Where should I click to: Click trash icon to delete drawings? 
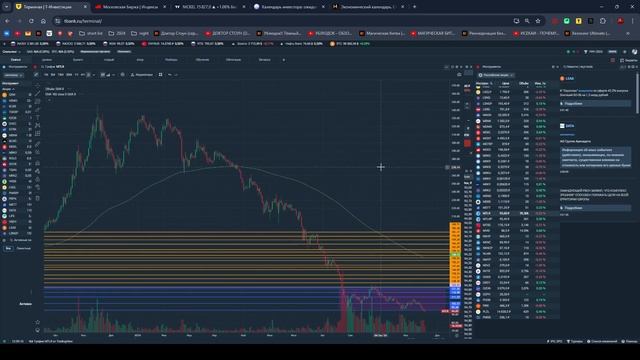pyautogui.click(x=38, y=198)
